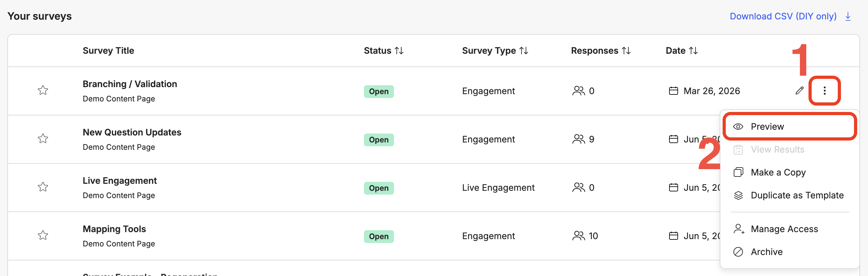Click Demo Content Page under Branching / Validation

[119, 99]
